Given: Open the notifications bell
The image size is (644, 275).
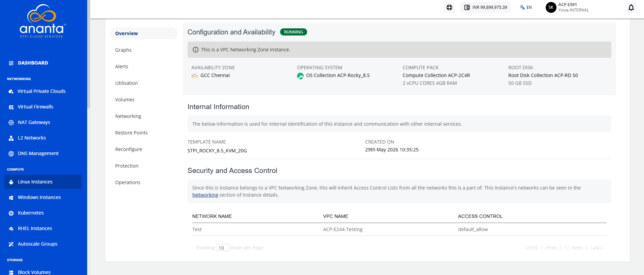Looking at the screenshot, I should [x=631, y=7].
